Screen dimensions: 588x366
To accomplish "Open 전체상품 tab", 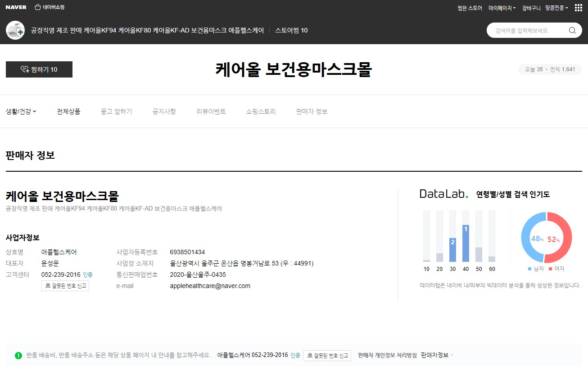I will pyautogui.click(x=68, y=111).
